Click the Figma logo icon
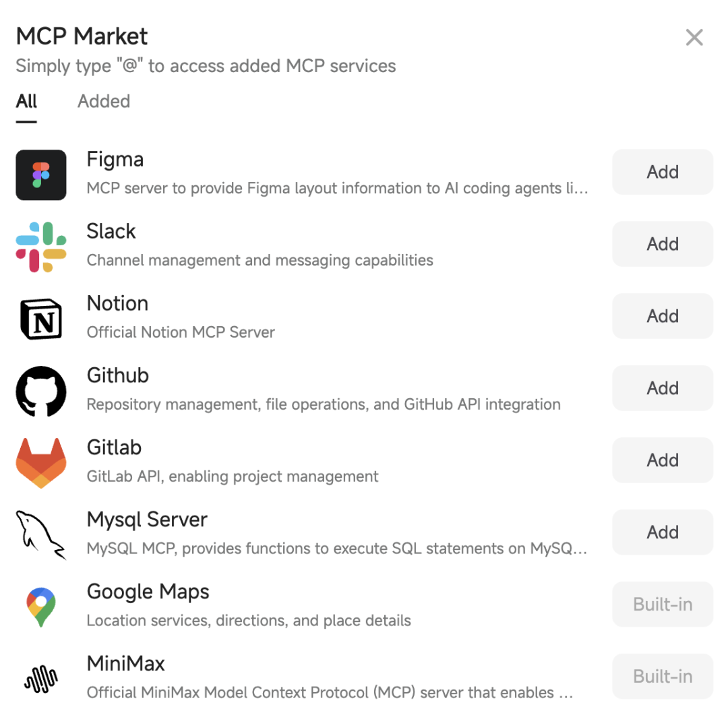Screen dimensions: 728x713 point(41,175)
